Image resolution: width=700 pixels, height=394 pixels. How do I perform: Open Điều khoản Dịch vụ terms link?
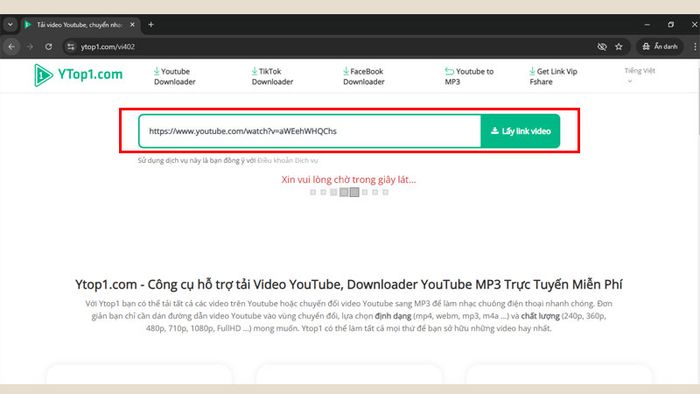click(x=288, y=160)
